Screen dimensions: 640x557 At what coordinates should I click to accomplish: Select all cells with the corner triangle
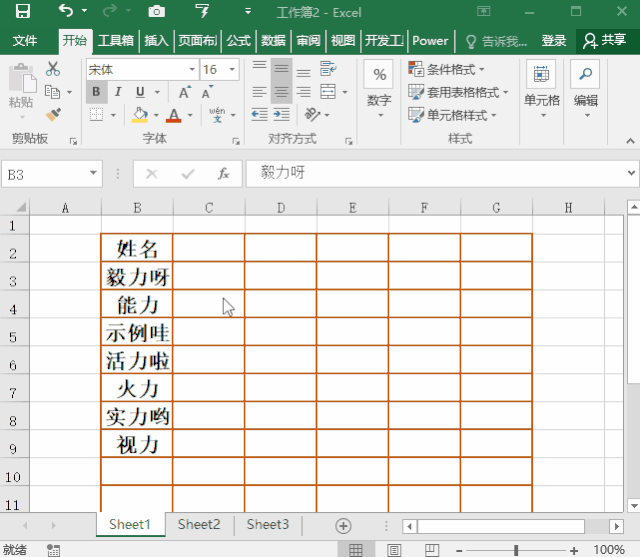[21, 207]
